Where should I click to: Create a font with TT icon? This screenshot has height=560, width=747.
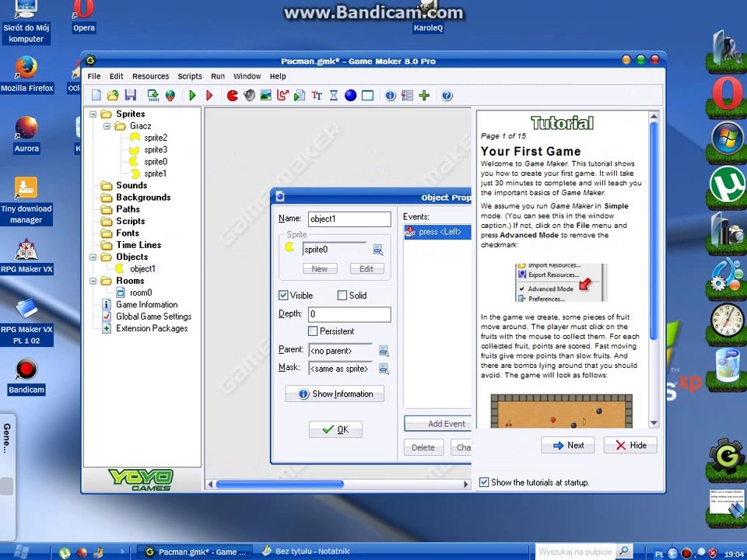[317, 95]
